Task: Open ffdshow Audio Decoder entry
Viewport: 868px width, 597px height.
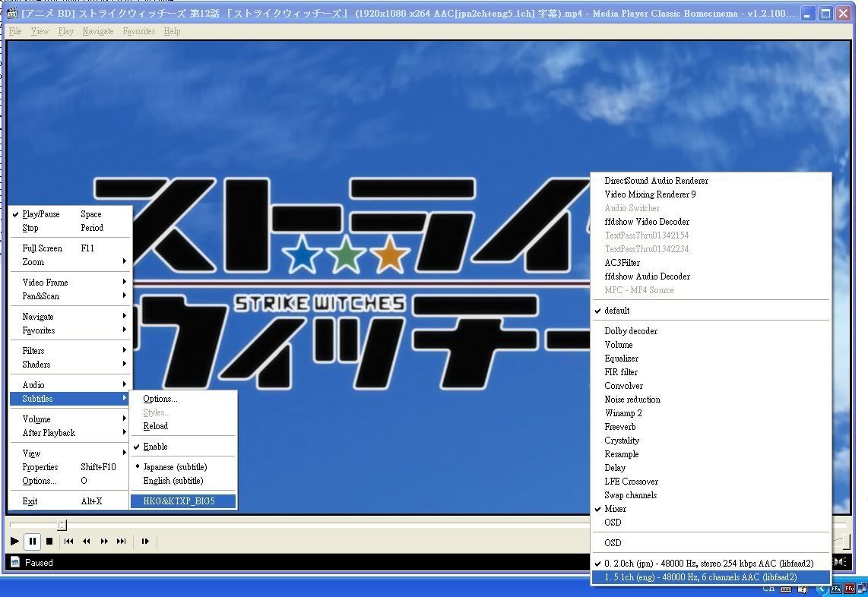Action: [711, 276]
